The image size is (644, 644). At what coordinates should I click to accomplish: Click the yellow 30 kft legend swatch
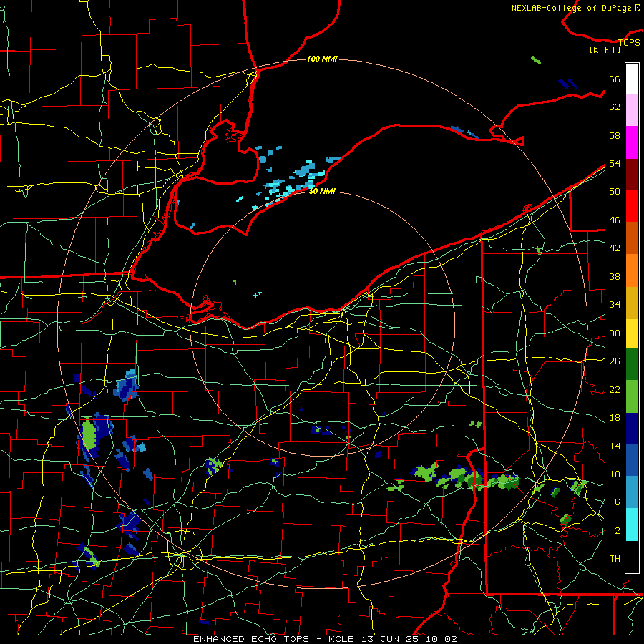tap(632, 333)
